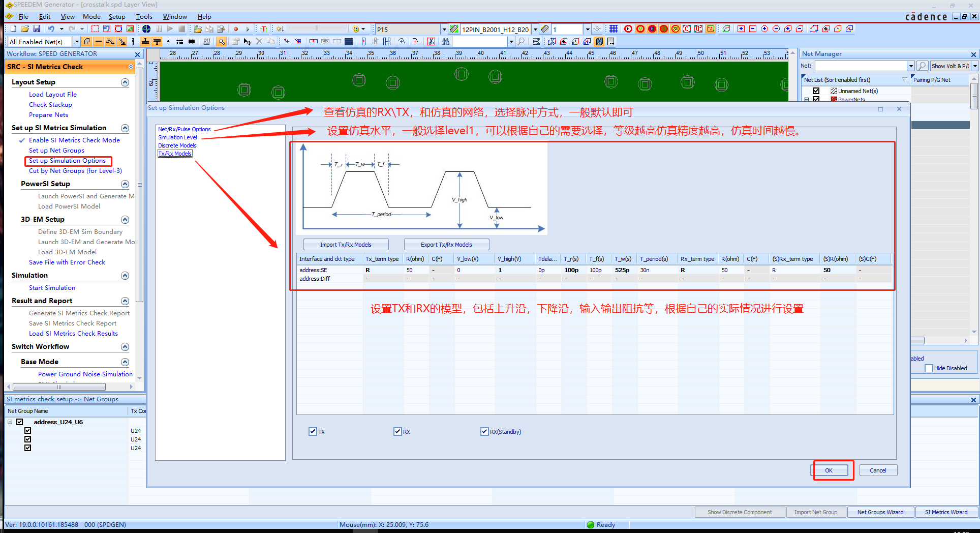The width and height of the screenshot is (980, 533).
Task: Click the red circled N icon
Action: tap(628, 29)
